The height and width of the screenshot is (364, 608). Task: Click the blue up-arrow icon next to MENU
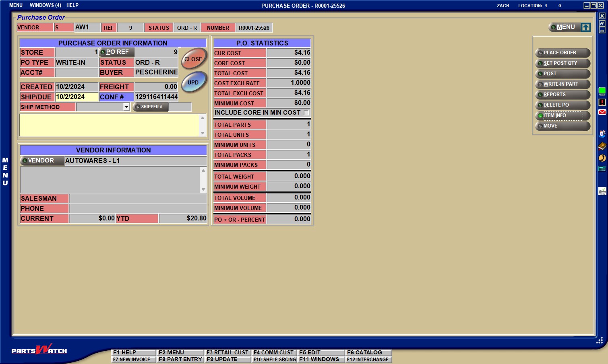click(x=586, y=27)
